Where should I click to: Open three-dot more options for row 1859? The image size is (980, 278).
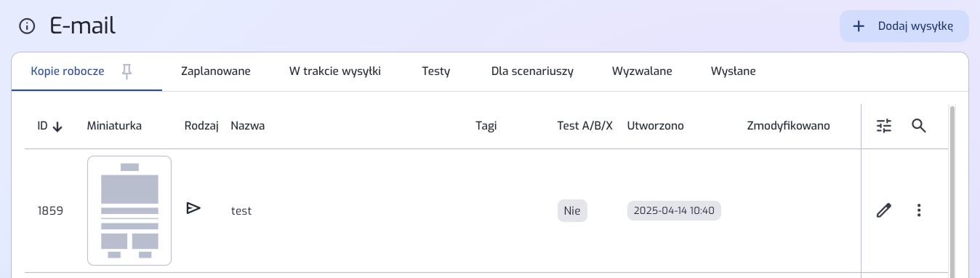pos(919,210)
